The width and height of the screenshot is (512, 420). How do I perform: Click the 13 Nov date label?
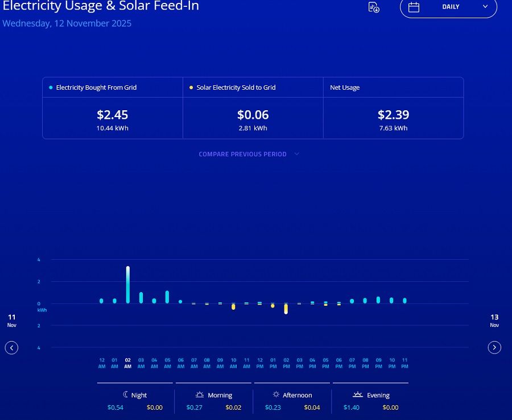pos(494,321)
